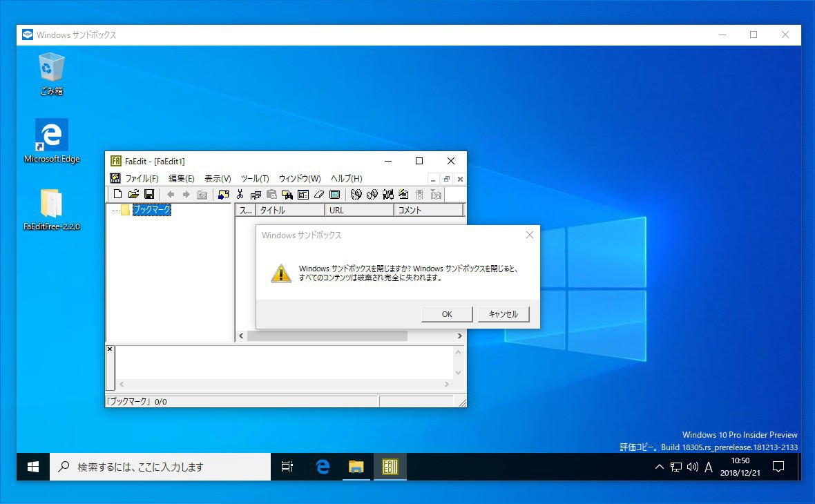This screenshot has height=504, width=815.
Task: Minimize the inner FaEdit1 document window
Action: tap(433, 180)
